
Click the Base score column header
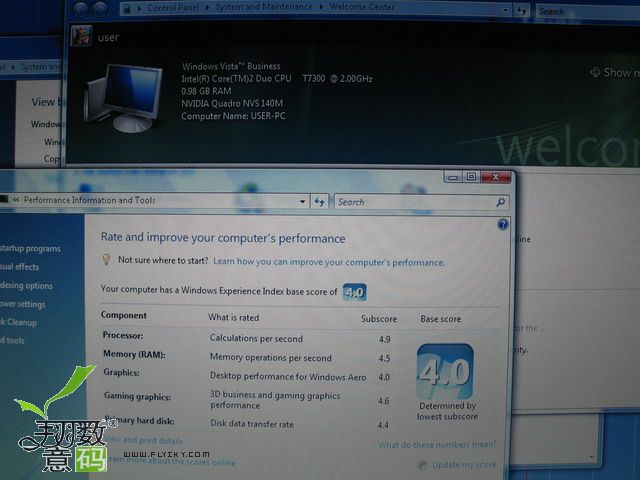(x=441, y=319)
